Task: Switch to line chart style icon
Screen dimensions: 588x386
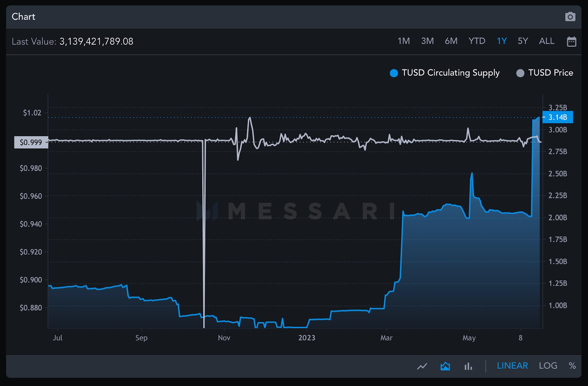Action: click(x=422, y=366)
